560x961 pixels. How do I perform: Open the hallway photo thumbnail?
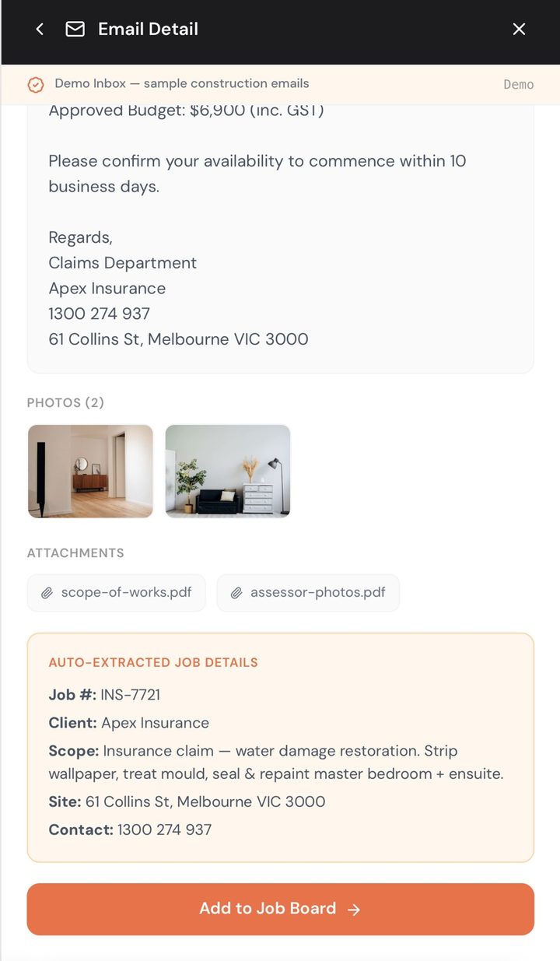(x=90, y=471)
